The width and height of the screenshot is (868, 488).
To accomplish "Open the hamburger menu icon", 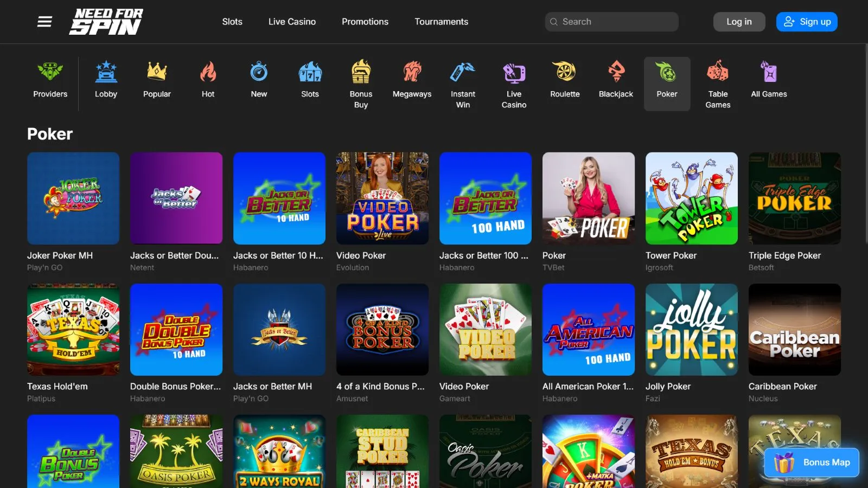I will pos(44,22).
